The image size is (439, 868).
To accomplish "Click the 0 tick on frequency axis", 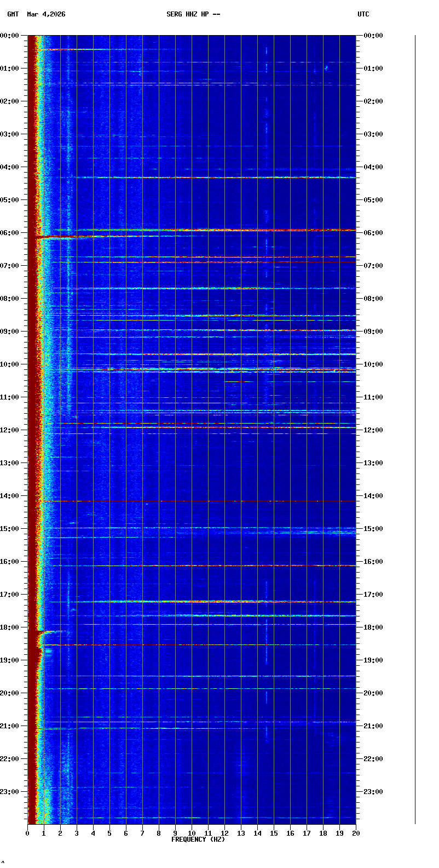I will pyautogui.click(x=27, y=833).
